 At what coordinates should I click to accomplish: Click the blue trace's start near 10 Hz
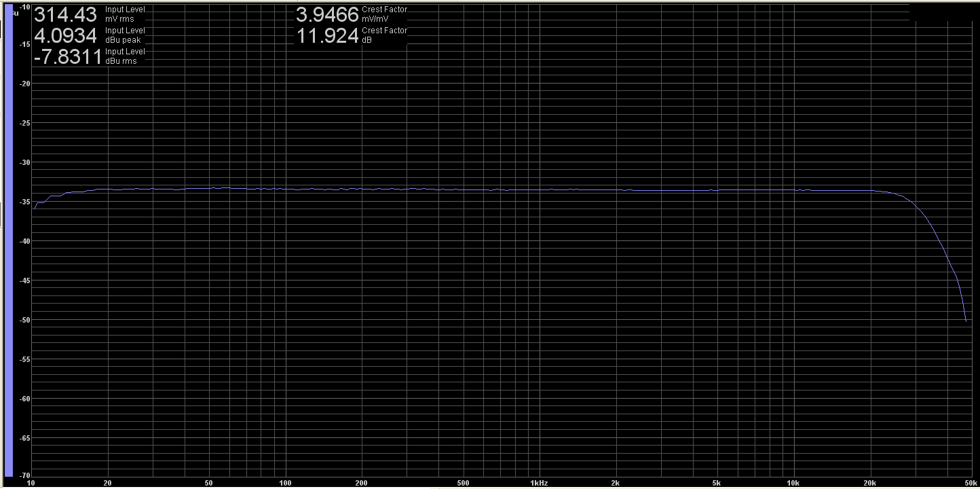tap(35, 208)
